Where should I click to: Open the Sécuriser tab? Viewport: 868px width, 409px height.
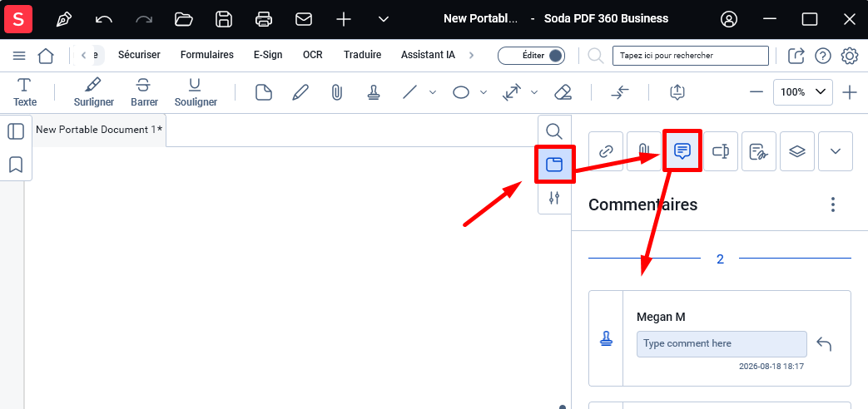tap(140, 55)
